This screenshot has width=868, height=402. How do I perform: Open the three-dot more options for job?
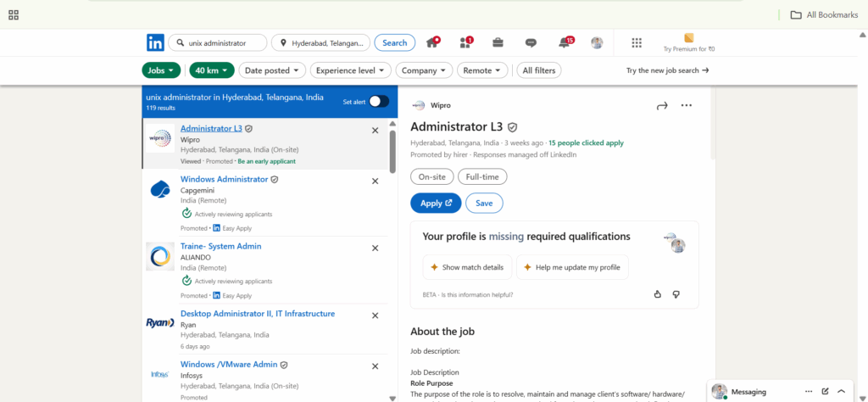point(687,105)
